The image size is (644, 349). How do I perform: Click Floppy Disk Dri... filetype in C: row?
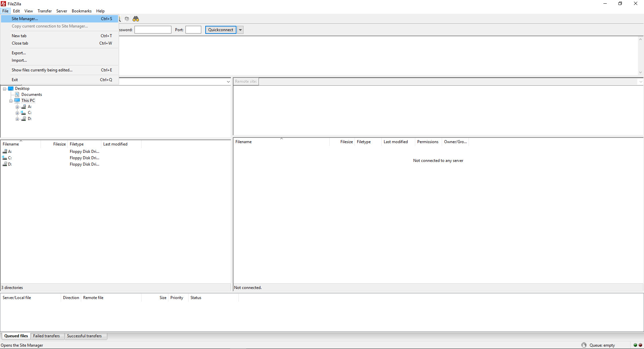point(85,158)
